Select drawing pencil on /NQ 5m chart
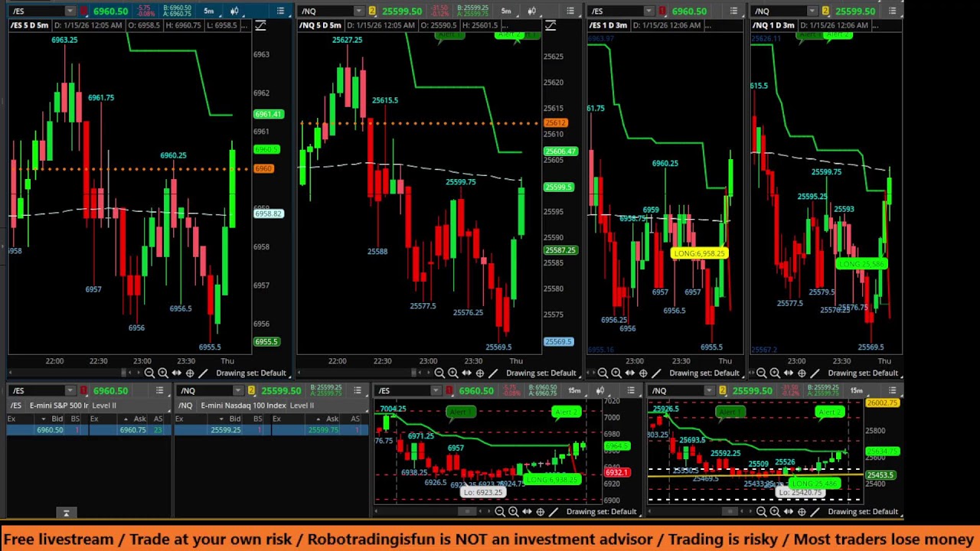The height and width of the screenshot is (551, 980). 493,373
